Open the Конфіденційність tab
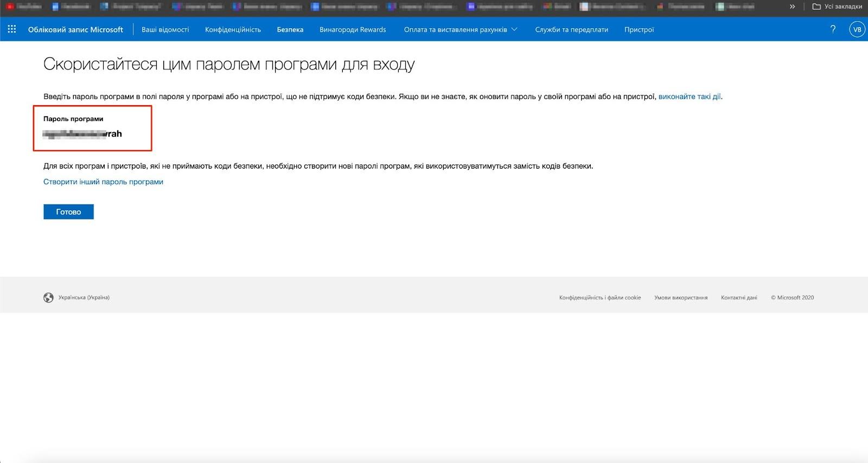Viewport: 868px width, 463px height. (233, 29)
